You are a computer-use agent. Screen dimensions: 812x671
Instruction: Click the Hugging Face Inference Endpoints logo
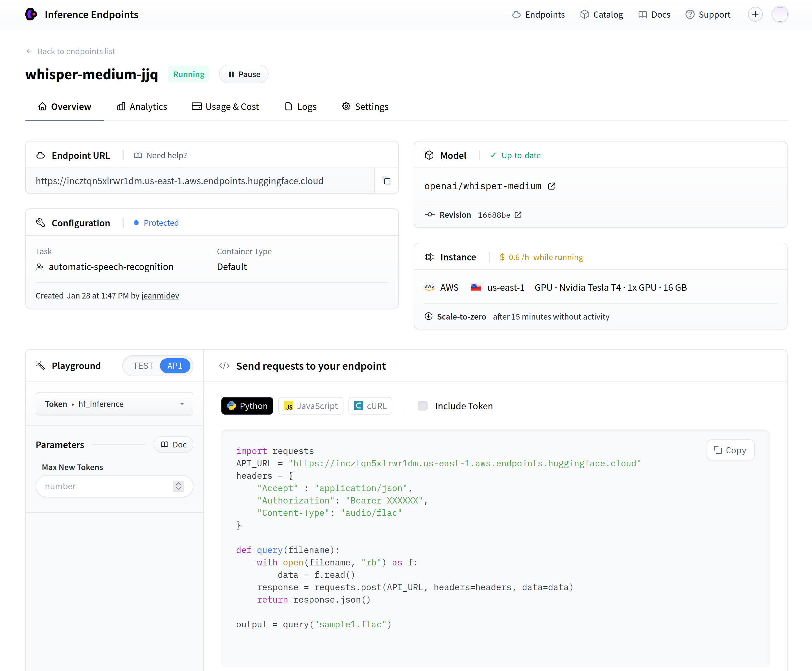31,14
